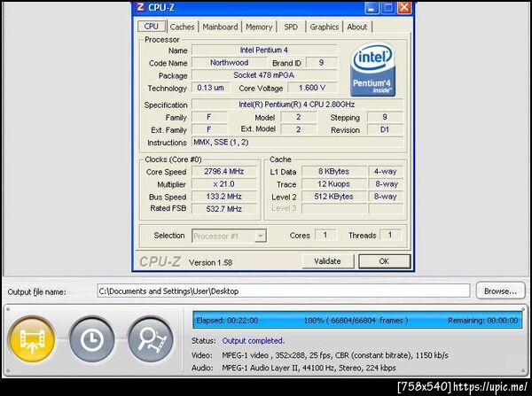Click the core voltage value '1.600 V'

click(312, 88)
